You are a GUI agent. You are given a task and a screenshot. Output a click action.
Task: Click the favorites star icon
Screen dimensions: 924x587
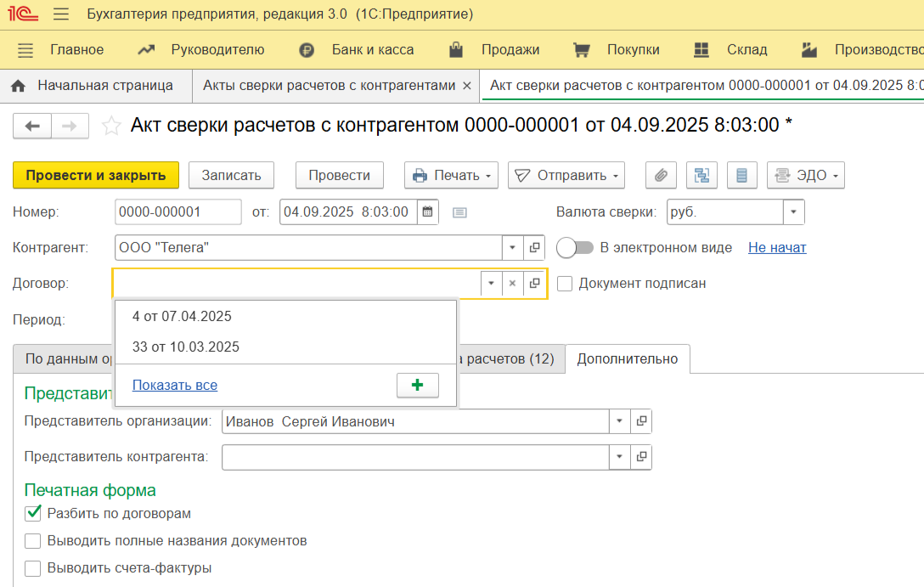111,127
